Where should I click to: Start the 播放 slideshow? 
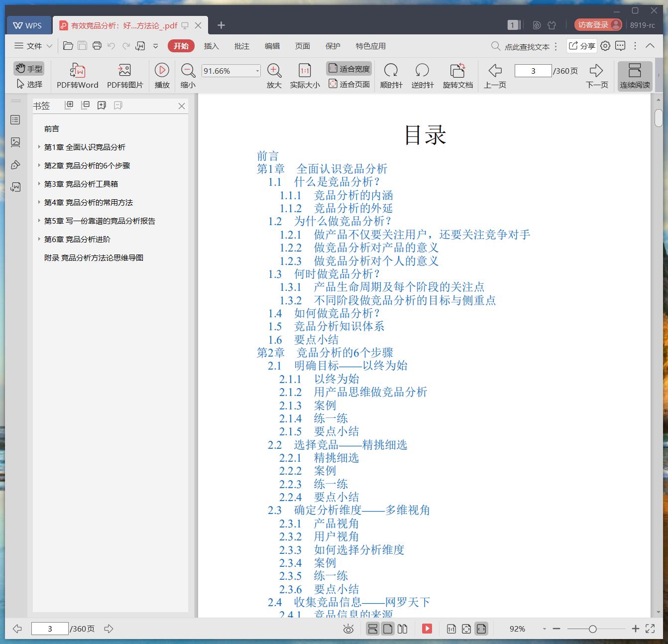coord(162,76)
